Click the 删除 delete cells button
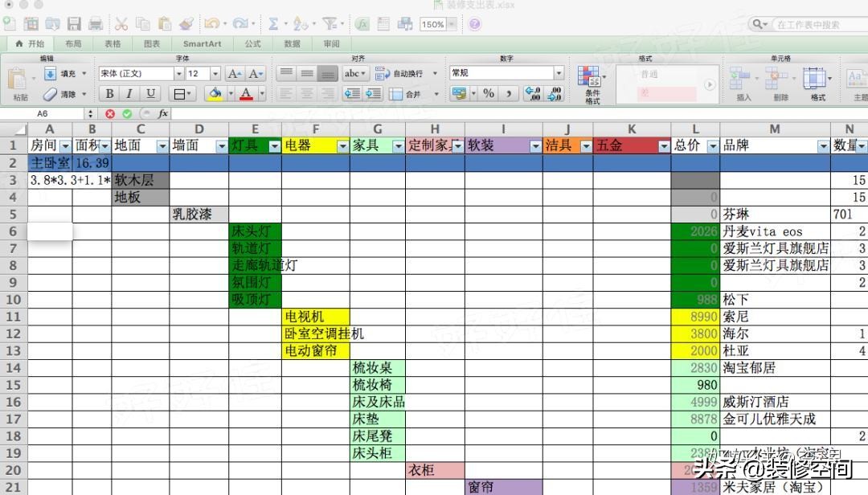Image resolution: width=868 pixels, height=495 pixels. coord(780,84)
